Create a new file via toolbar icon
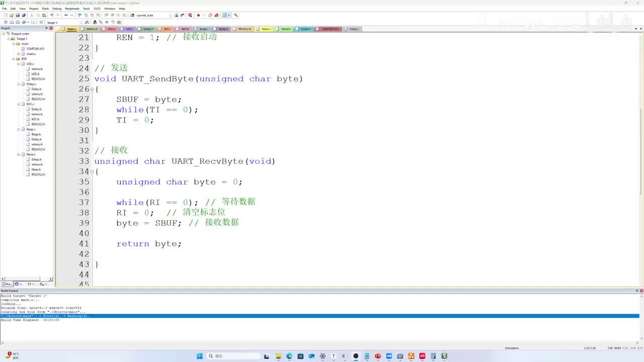 [x=5, y=15]
